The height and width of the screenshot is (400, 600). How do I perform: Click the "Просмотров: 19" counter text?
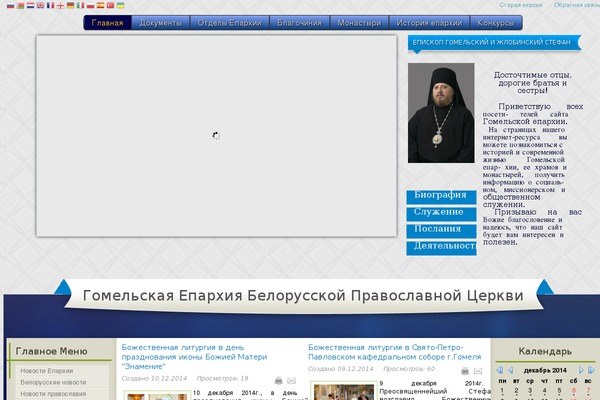coord(222,378)
